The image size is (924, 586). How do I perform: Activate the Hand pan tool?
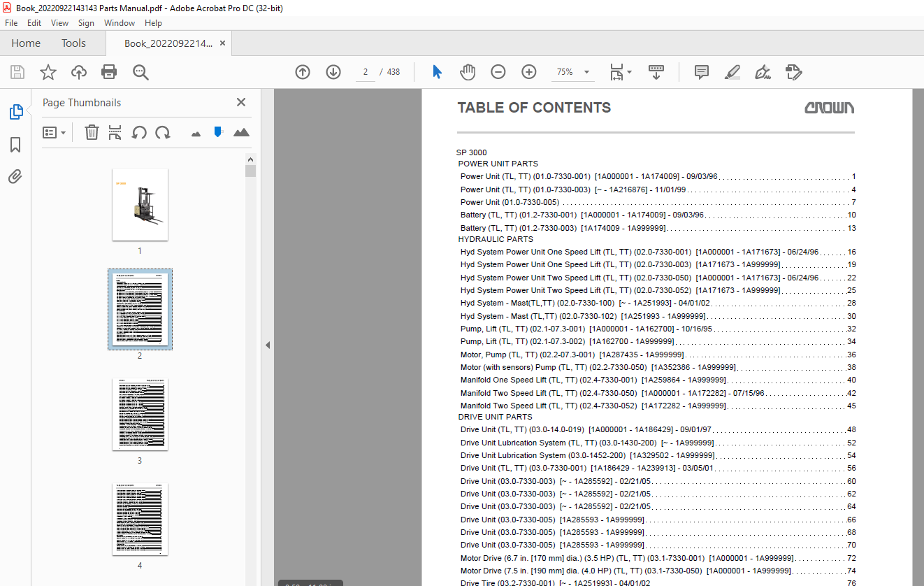467,72
